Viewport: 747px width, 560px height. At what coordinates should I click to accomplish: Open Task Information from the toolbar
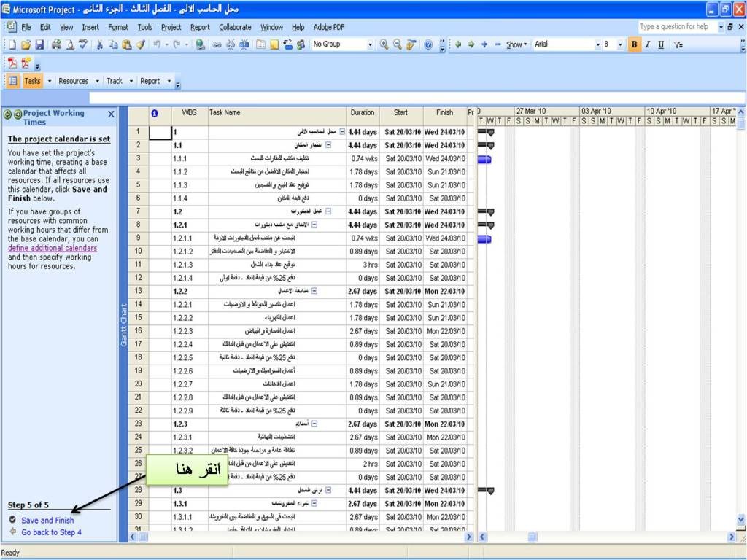[260, 44]
